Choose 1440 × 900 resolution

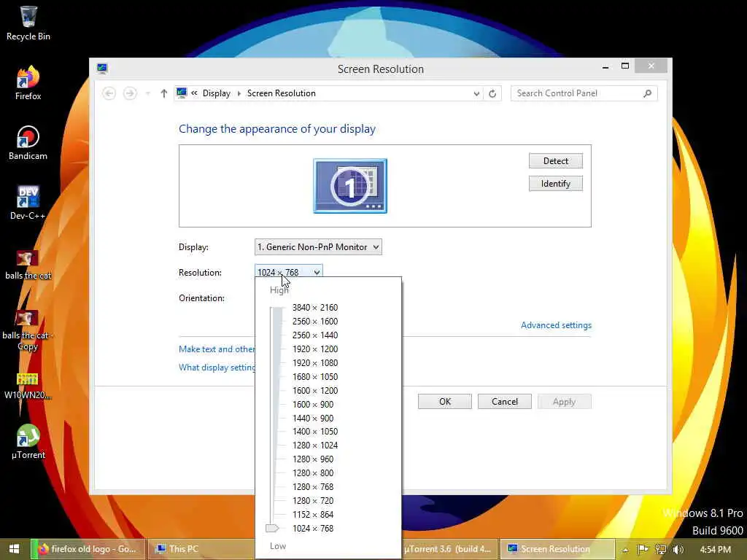313,418
